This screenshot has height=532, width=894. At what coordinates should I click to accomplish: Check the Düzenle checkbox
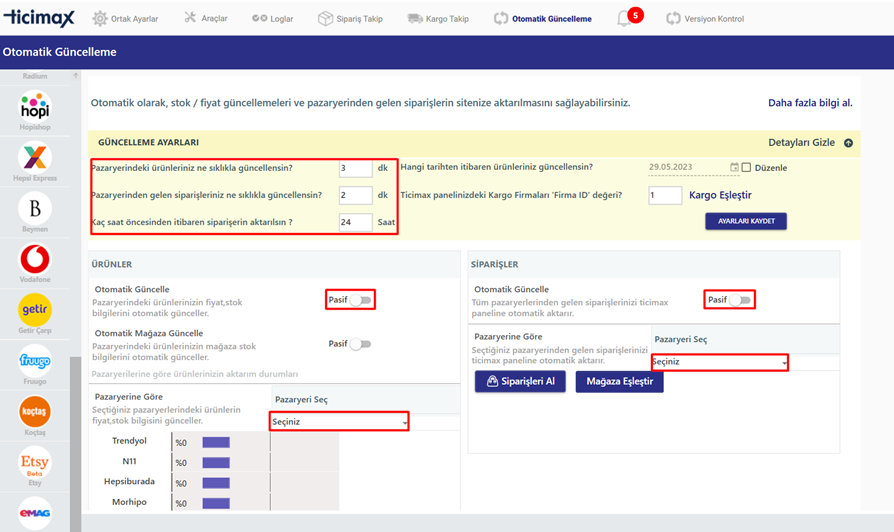click(x=746, y=168)
